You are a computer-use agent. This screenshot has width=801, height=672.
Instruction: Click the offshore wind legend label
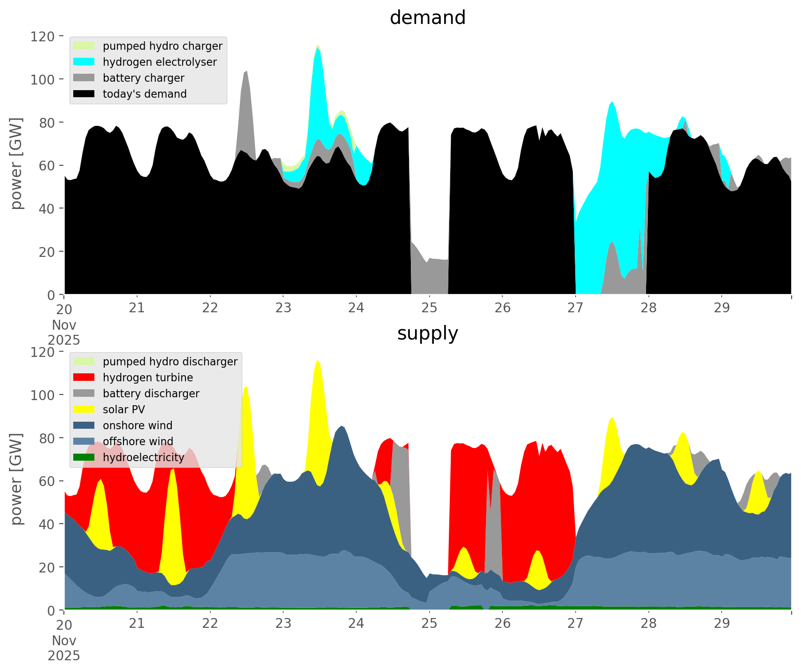pyautogui.click(x=138, y=441)
